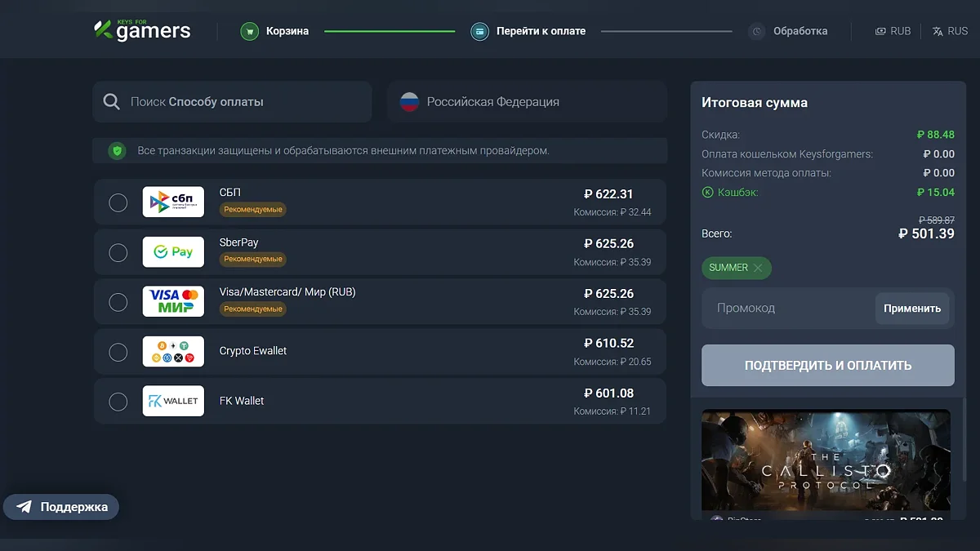Click the crossed-out ₽ 589.87 price
This screenshot has width=980, height=551.
coord(937,220)
